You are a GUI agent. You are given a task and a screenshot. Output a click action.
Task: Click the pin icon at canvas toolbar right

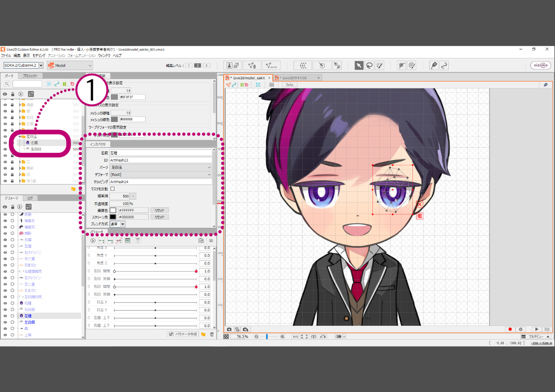545,84
